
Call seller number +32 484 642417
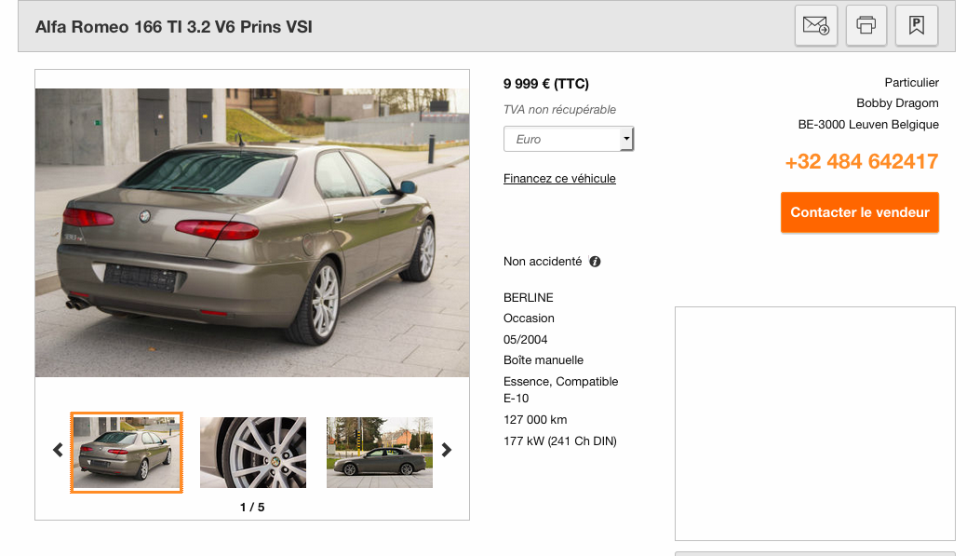tap(861, 161)
